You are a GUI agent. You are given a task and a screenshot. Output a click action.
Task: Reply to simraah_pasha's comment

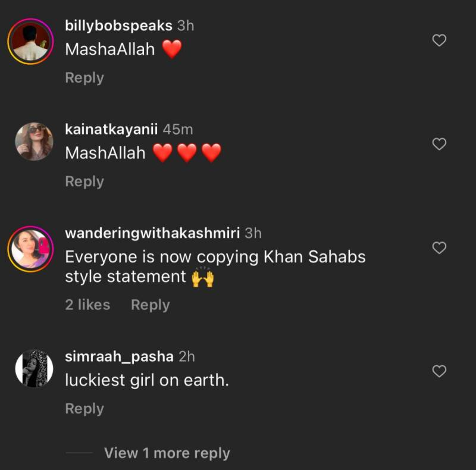pyautogui.click(x=84, y=409)
